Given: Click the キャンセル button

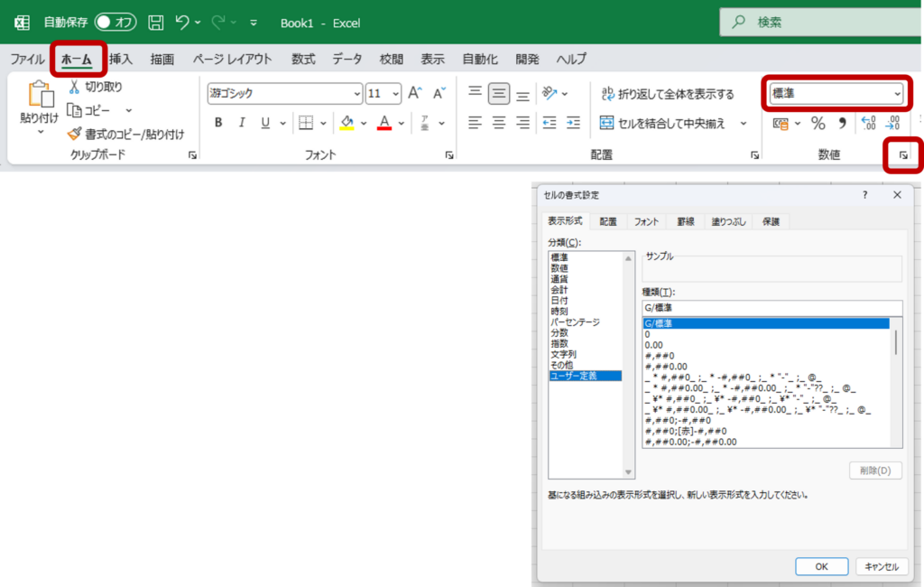Looking at the screenshot, I should click(882, 566).
